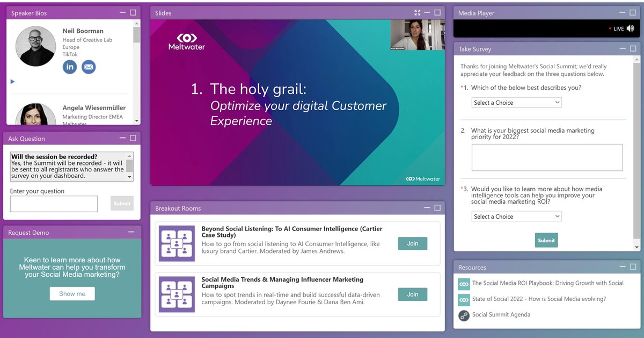The width and height of the screenshot is (644, 338).
Task: Click Neil Boorman's profile photo
Action: [x=35, y=46]
